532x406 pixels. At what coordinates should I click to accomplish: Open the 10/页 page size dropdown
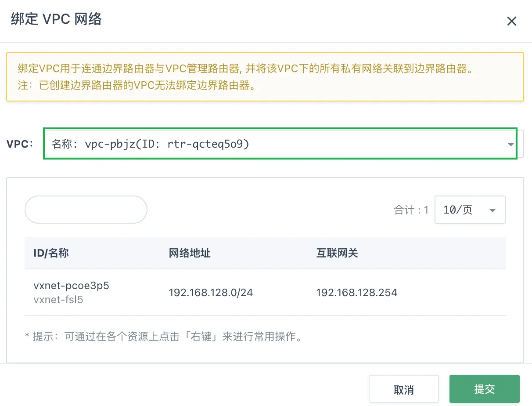point(469,210)
